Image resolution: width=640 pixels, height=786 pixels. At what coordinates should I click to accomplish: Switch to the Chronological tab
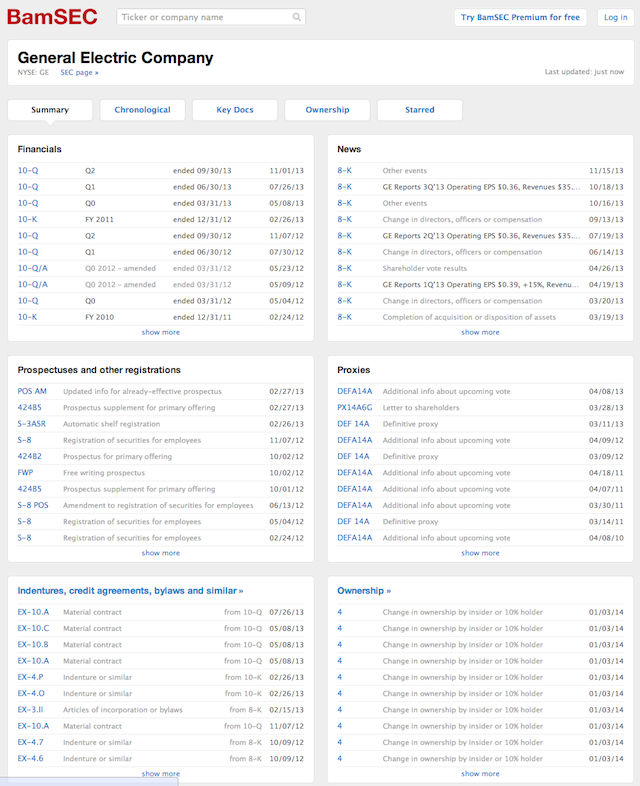[142, 110]
